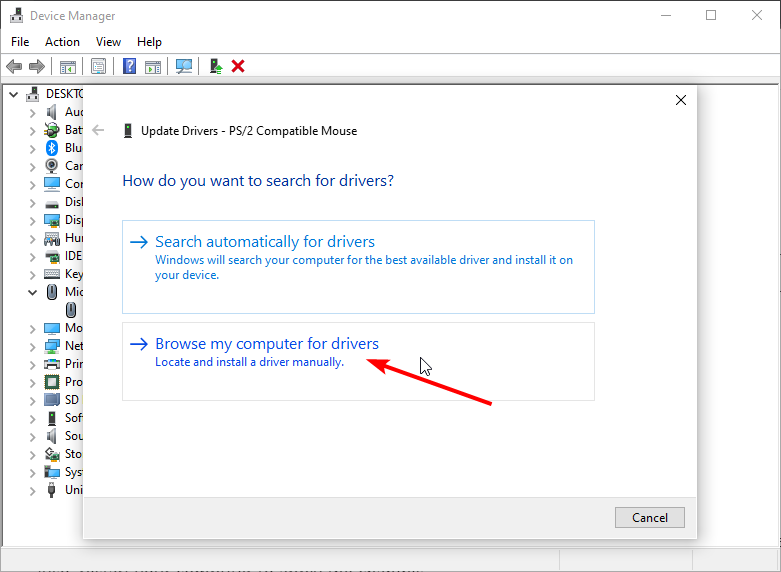Open the View menu
781x572 pixels.
(108, 42)
